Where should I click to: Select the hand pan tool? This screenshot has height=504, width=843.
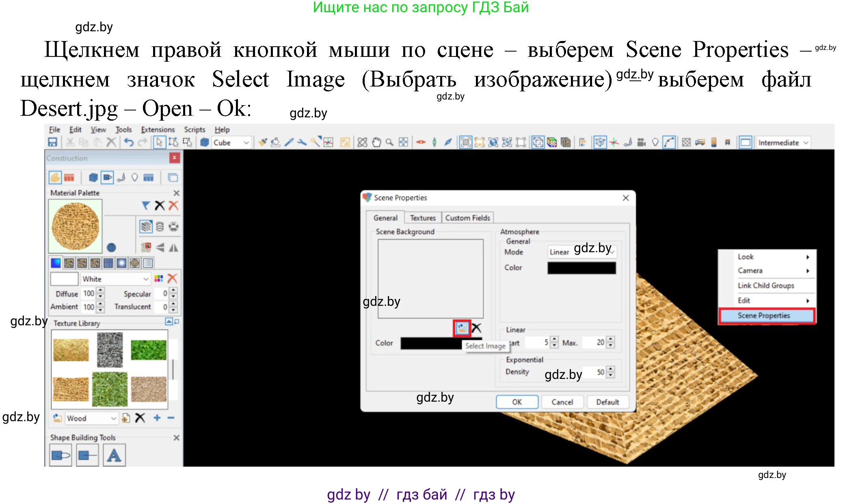pos(376,142)
